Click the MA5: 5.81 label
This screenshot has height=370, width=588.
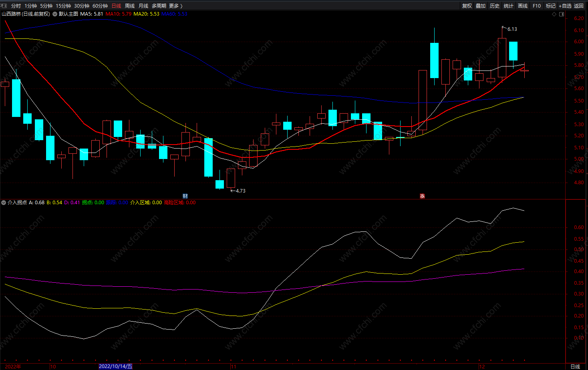[x=92, y=14]
